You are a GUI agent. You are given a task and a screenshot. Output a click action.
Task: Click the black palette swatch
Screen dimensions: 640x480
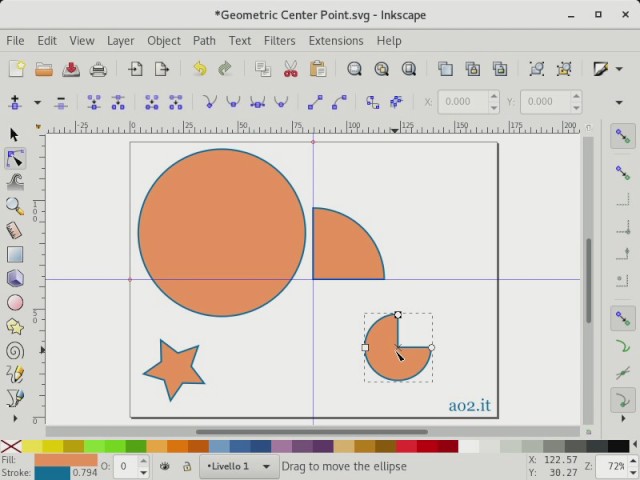click(618, 446)
